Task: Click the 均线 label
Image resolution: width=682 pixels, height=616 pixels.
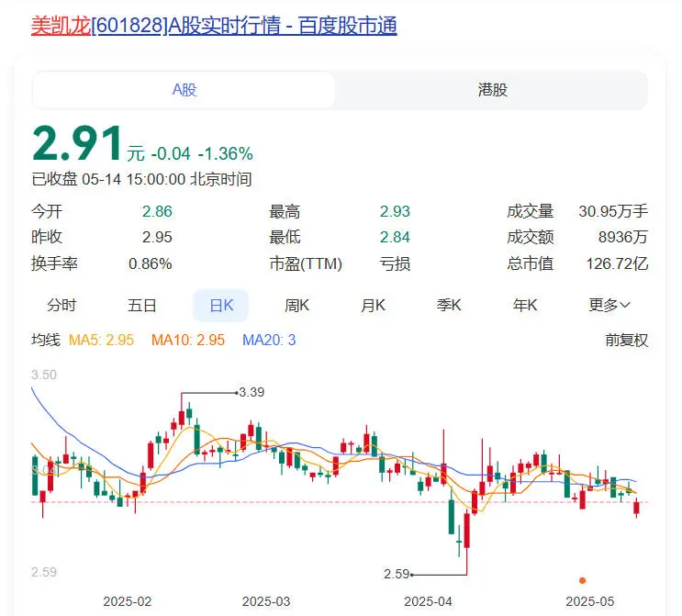Action: click(x=45, y=340)
